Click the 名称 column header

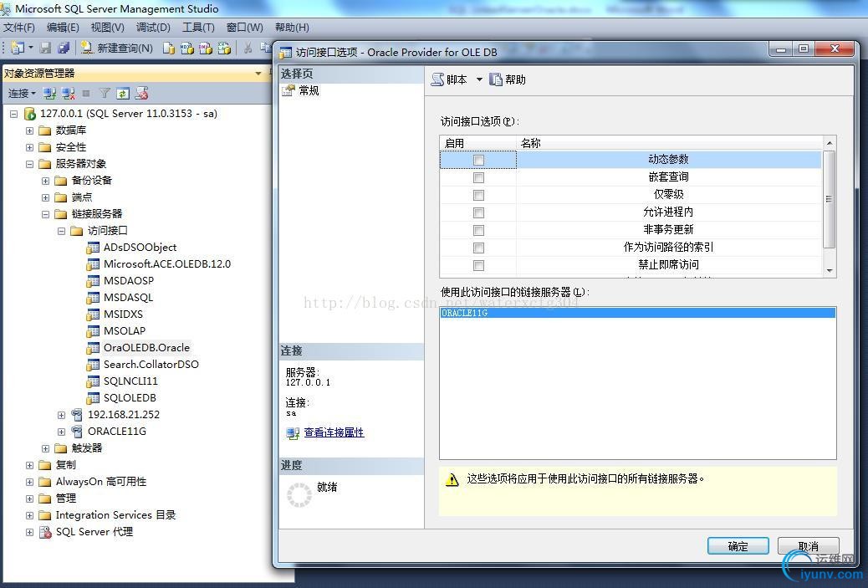coord(670,143)
